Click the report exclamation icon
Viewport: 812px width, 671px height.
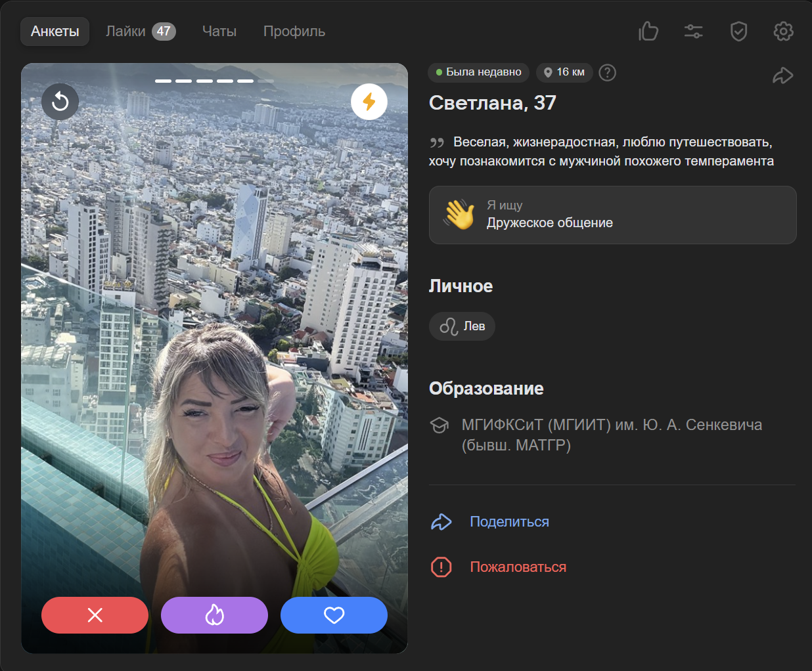pyautogui.click(x=441, y=567)
